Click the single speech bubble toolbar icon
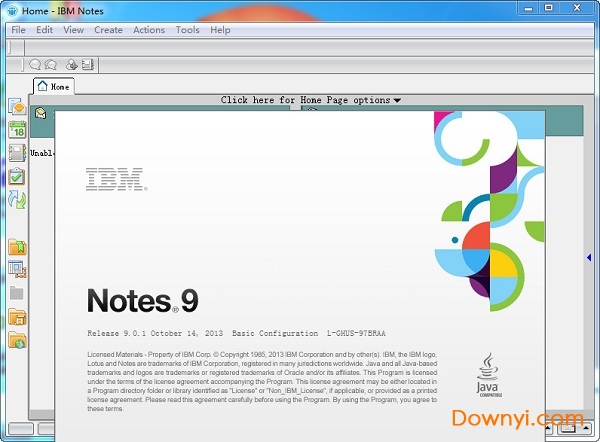 pyautogui.click(x=35, y=65)
